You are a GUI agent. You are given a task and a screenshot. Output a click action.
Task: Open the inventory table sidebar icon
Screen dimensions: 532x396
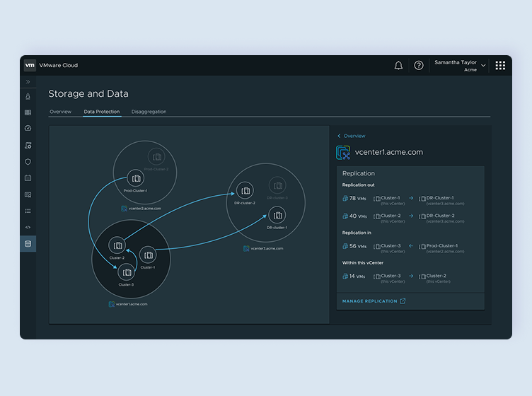coord(28,112)
